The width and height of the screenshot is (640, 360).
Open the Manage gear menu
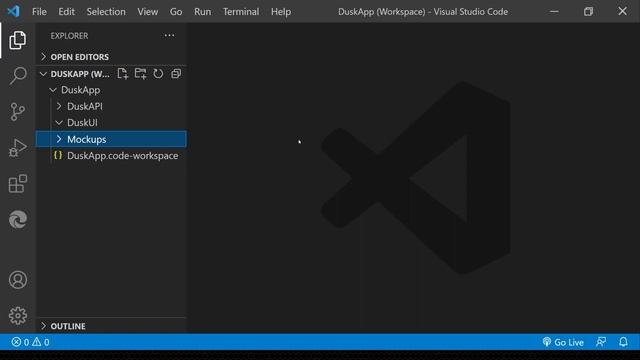(18, 316)
